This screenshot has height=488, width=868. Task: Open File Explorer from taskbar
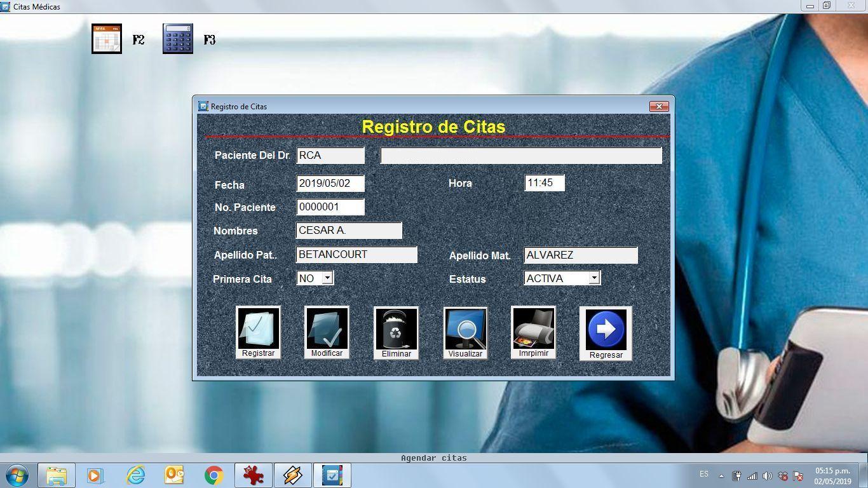click(57, 475)
